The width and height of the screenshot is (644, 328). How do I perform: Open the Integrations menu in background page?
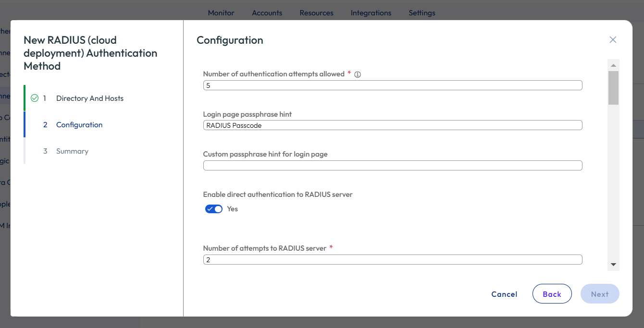(x=371, y=13)
